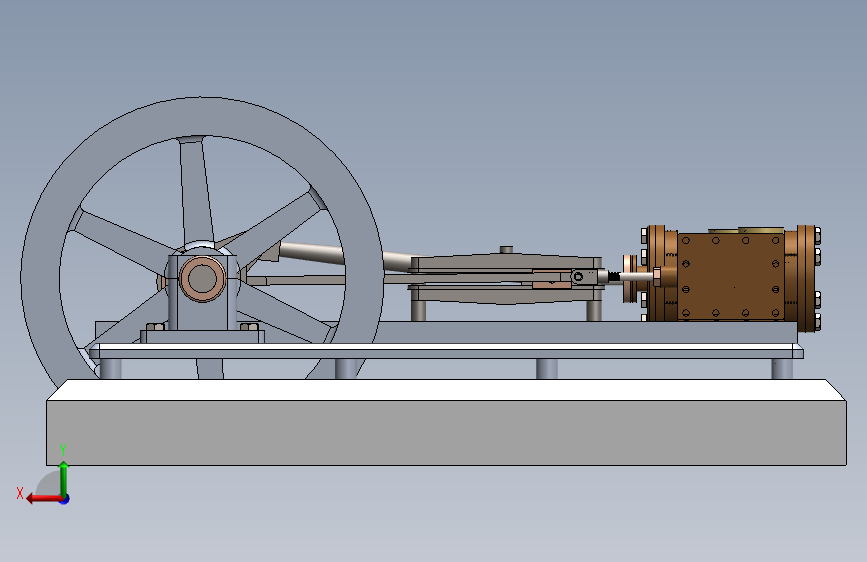Click the crosshead pin joint
Viewport: 867px width, 562px height.
(578, 277)
